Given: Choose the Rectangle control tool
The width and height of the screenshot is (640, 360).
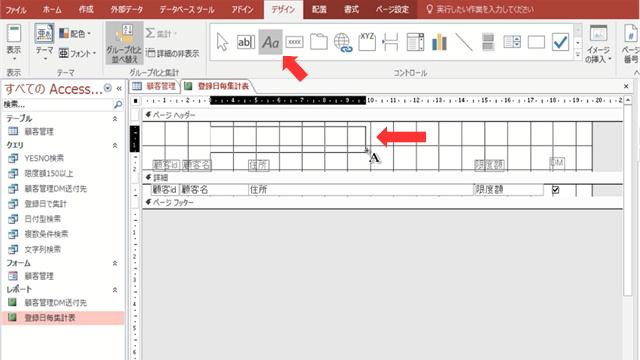Looking at the screenshot, I should 536,42.
